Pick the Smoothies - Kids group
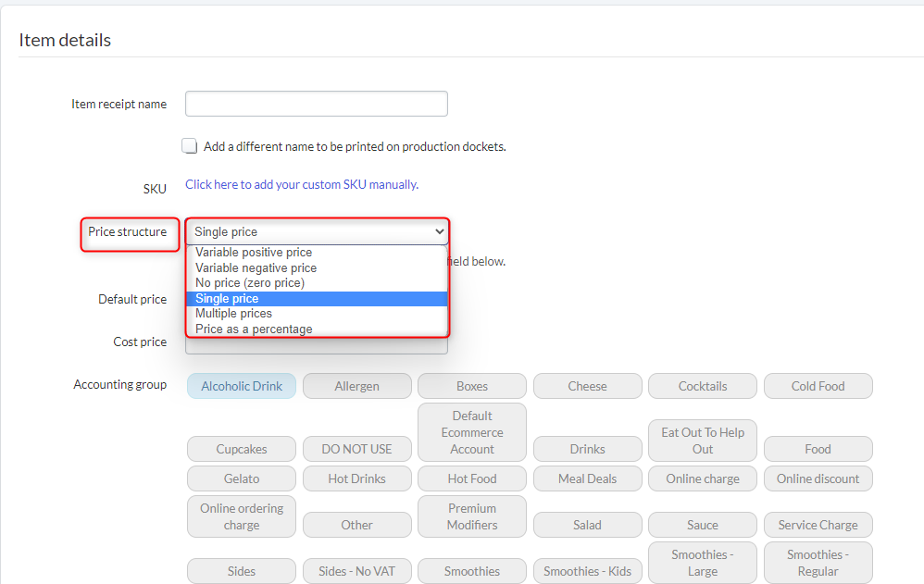924x584 pixels. coord(587,571)
